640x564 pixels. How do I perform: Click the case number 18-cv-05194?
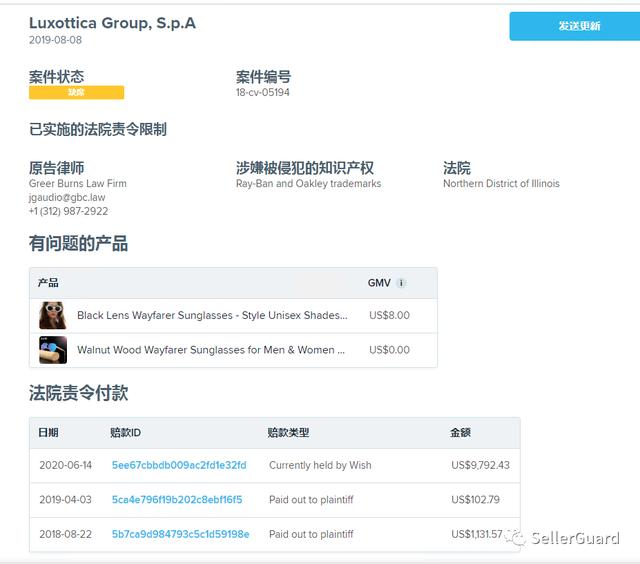(262, 92)
